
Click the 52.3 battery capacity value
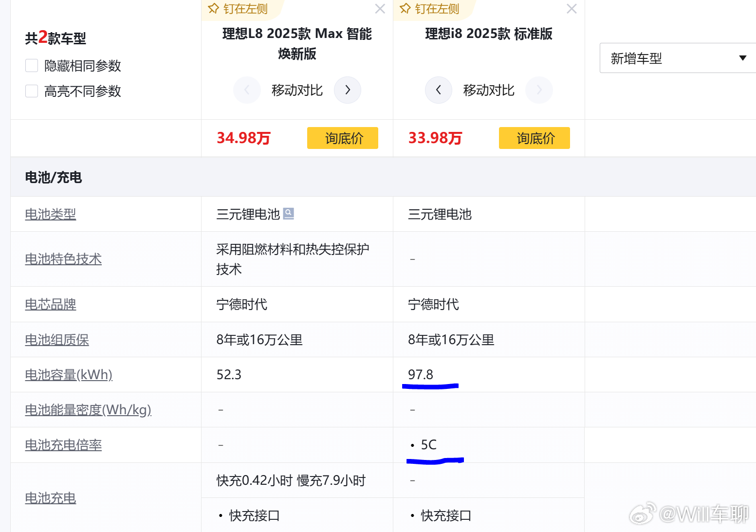(x=229, y=375)
